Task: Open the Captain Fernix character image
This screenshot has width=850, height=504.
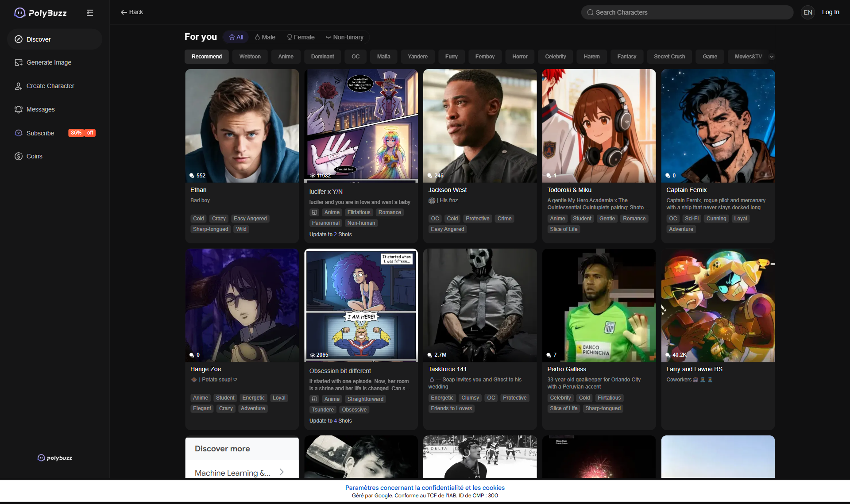Action: [x=718, y=126]
